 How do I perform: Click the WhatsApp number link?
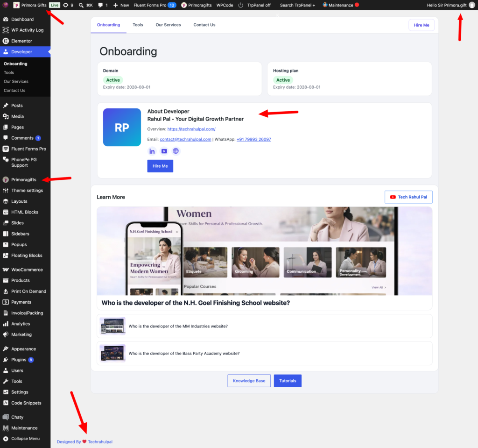tap(253, 140)
